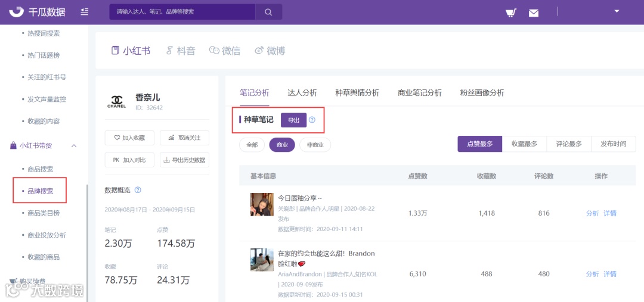644x302 pixels.
Task: Open 商品类目榜 in sidebar
Action: [x=44, y=213]
